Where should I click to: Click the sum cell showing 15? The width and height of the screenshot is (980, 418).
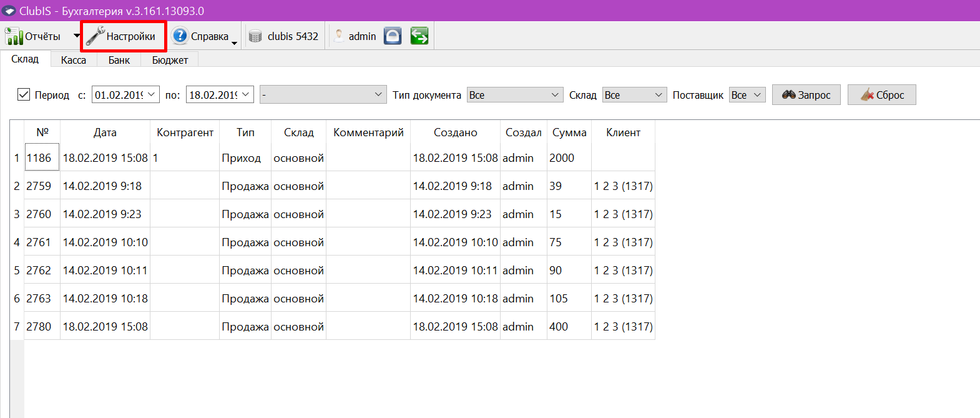(x=569, y=214)
